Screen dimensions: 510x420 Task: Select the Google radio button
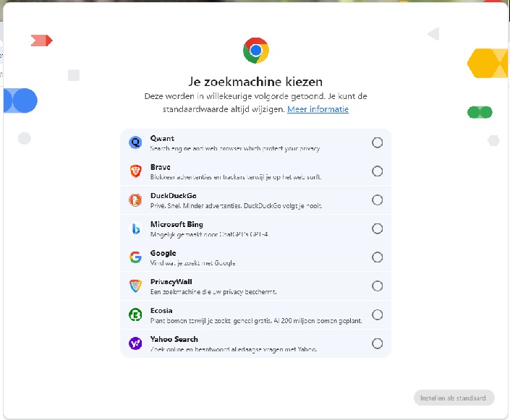click(377, 257)
